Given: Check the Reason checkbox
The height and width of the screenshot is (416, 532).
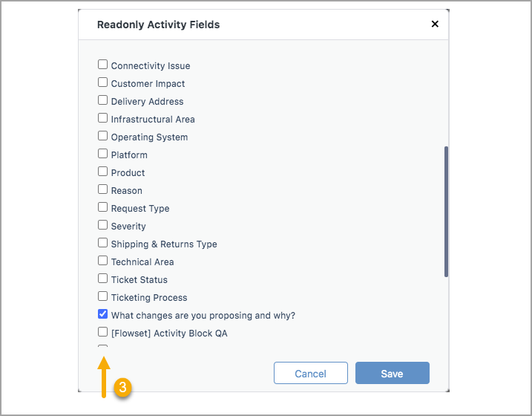Looking at the screenshot, I should click(102, 189).
